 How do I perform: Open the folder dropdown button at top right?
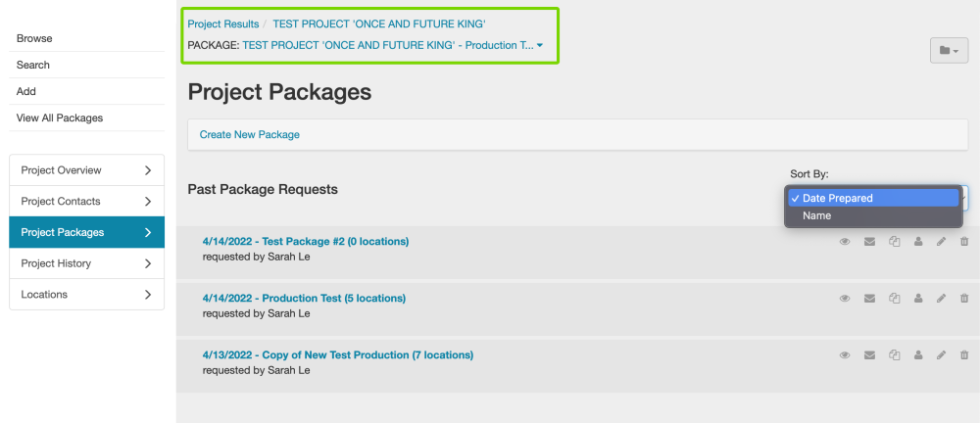[x=949, y=50]
